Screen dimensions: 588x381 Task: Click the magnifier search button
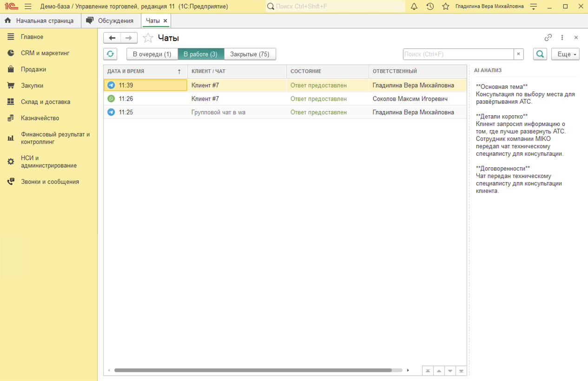540,54
